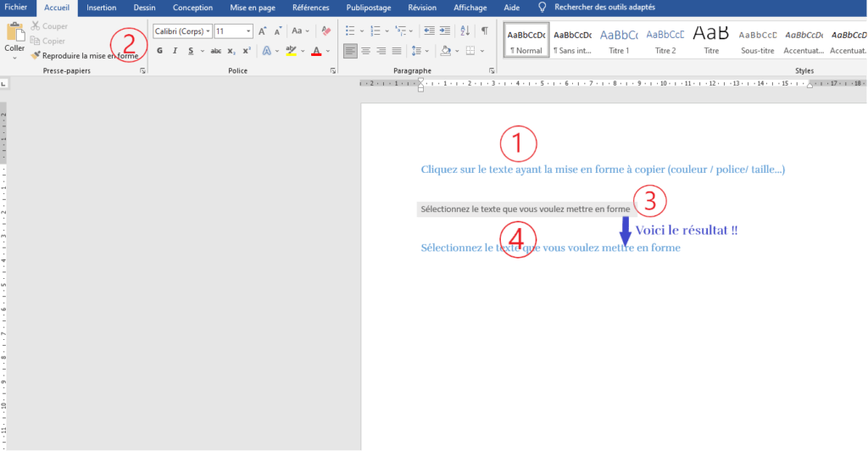Switch to the Références tab
868x451 pixels.
310,8
